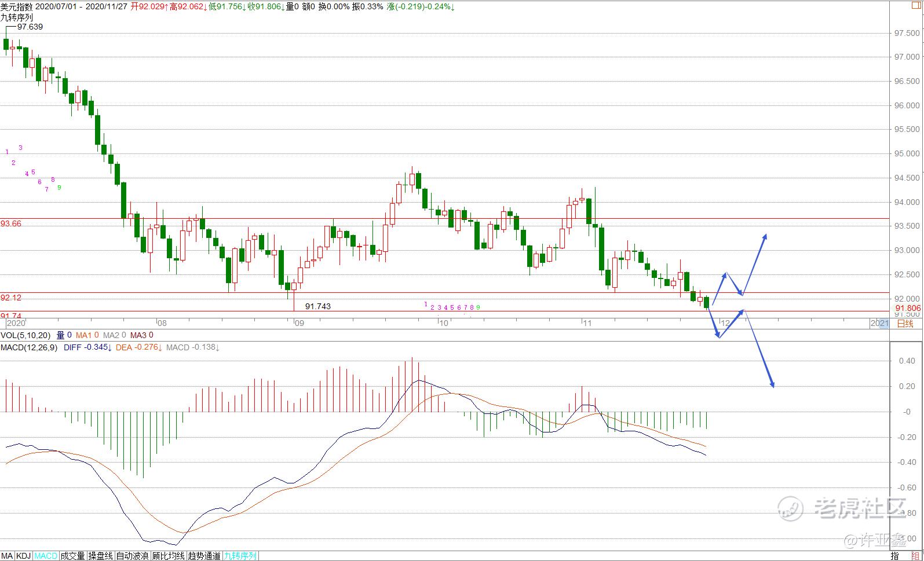Screen dimensions: 924x561
Task: Select the MACD indicator tab
Action: pos(45,556)
